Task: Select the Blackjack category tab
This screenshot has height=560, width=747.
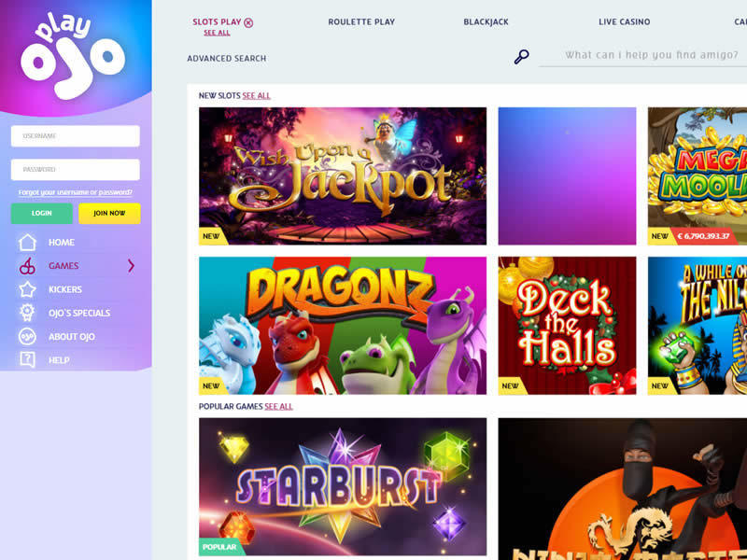Action: point(486,21)
